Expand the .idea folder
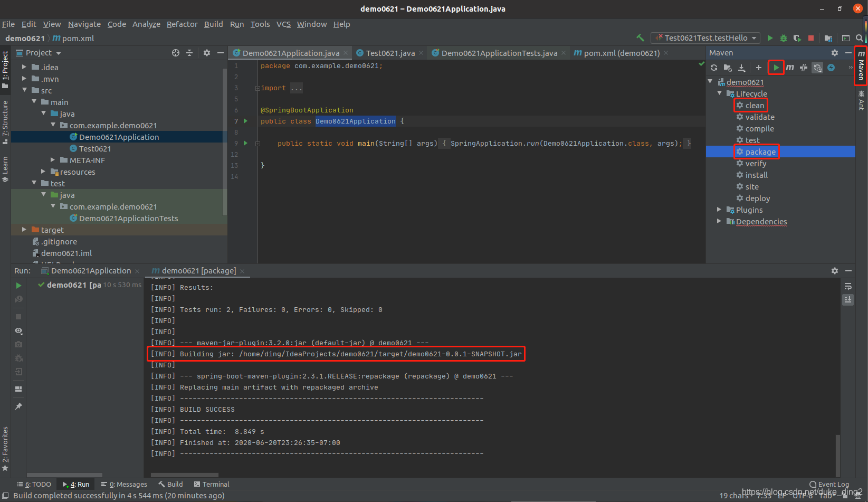868x502 pixels. pyautogui.click(x=24, y=67)
